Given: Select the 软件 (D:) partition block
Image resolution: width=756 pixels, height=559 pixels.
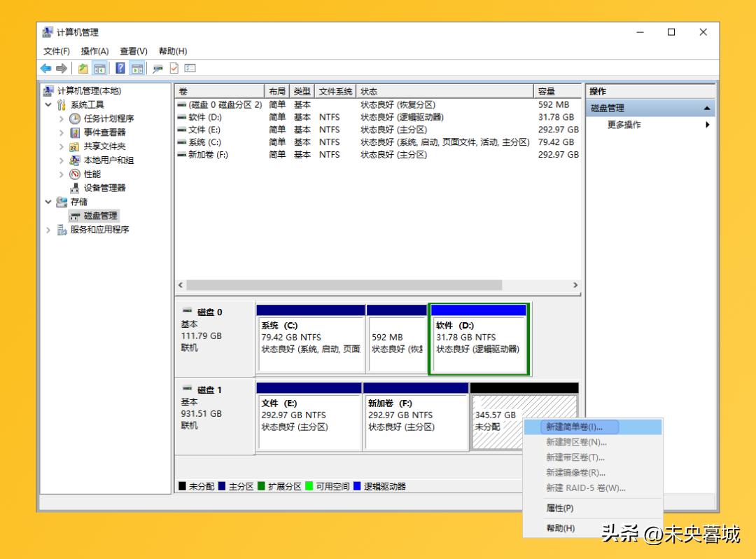Looking at the screenshot, I should [478, 339].
